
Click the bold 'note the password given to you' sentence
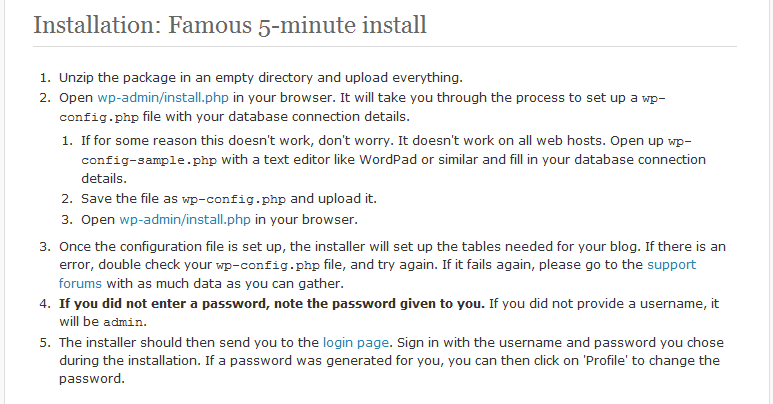point(379,303)
